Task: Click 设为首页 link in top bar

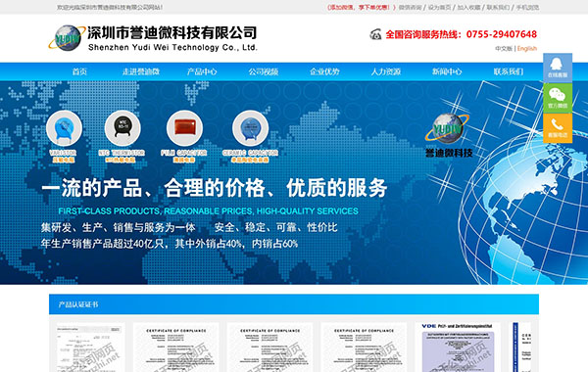Action: pos(439,7)
